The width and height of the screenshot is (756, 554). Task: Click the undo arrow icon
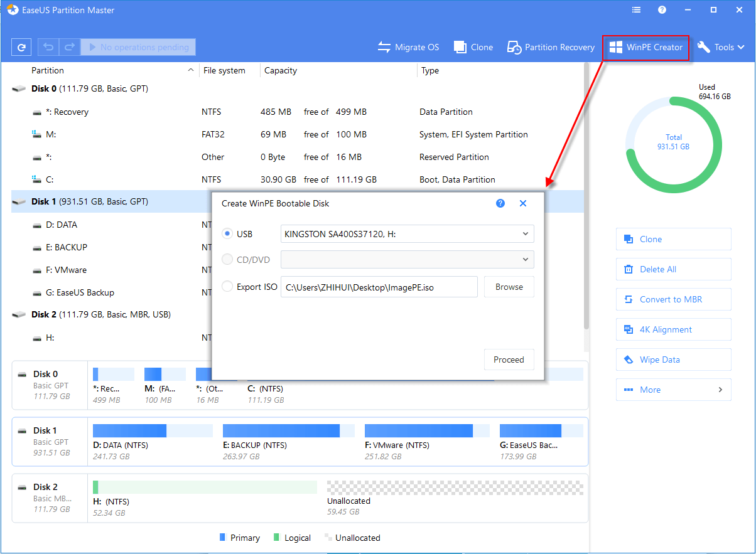pos(48,47)
